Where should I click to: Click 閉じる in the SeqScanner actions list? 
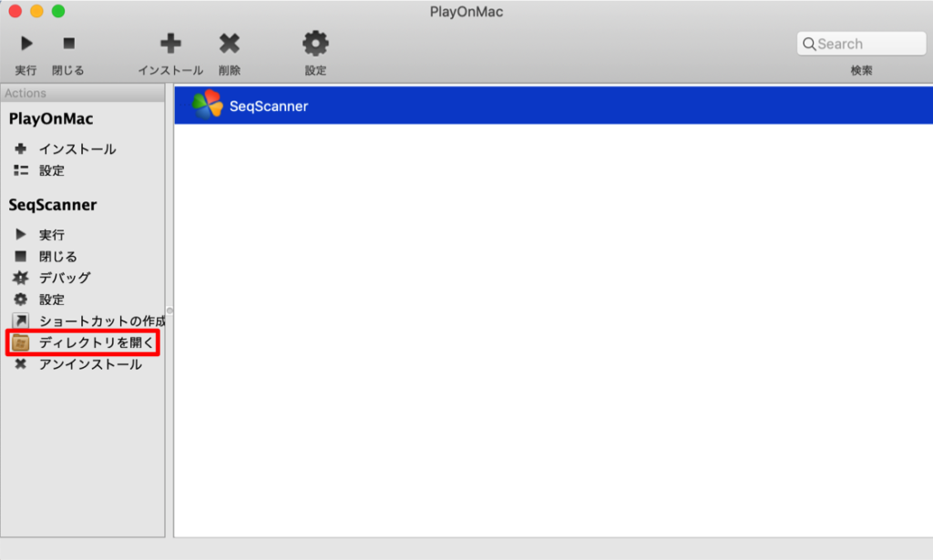pos(57,256)
